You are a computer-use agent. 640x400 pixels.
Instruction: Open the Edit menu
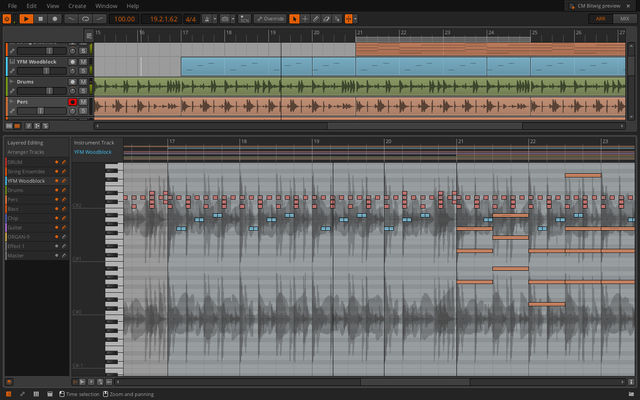(31, 6)
